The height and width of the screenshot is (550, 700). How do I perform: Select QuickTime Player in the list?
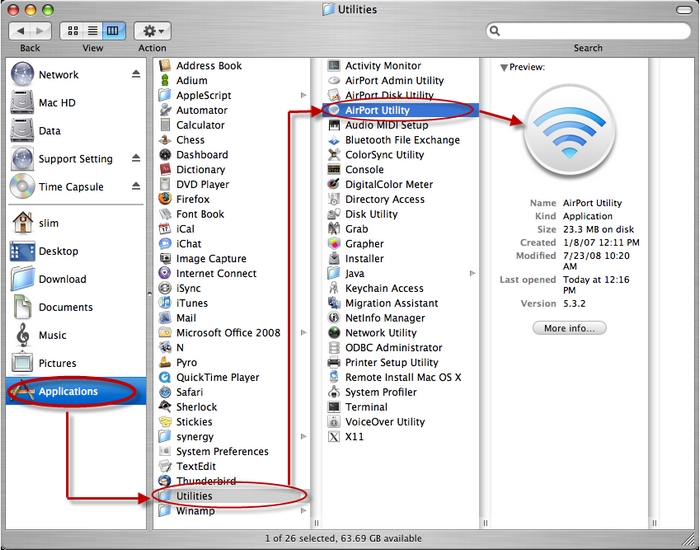[x=231, y=377]
